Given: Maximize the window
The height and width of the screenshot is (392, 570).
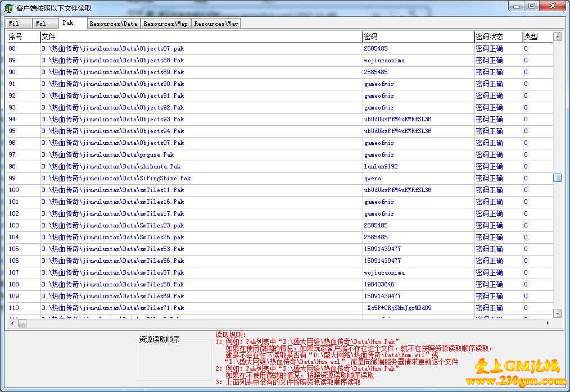Looking at the screenshot, I should pos(531,6).
